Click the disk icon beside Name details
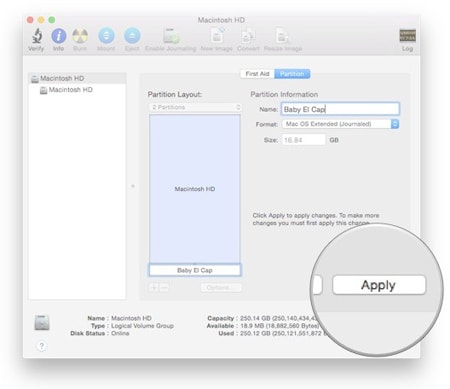 (x=42, y=322)
